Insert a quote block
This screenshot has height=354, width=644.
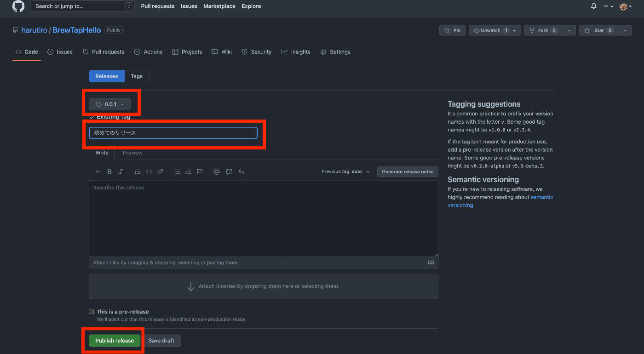coord(138,171)
